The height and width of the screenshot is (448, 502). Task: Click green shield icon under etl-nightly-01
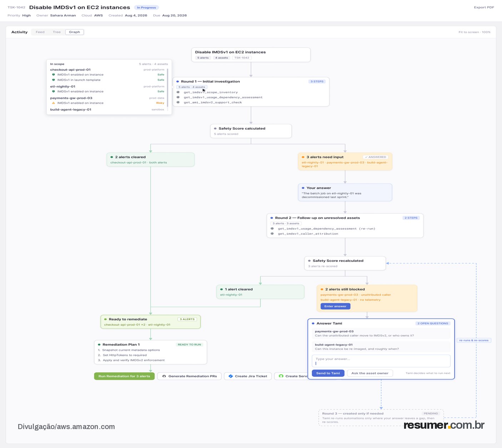[x=54, y=91]
